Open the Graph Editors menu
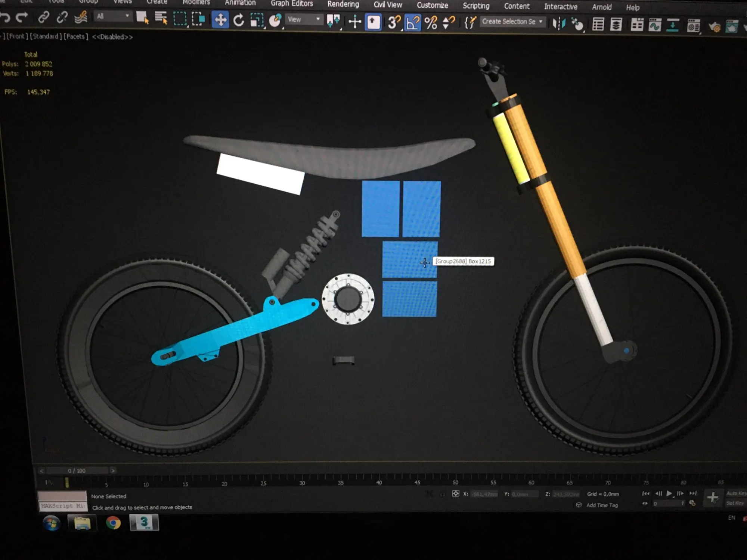The width and height of the screenshot is (747, 560). [x=292, y=3]
